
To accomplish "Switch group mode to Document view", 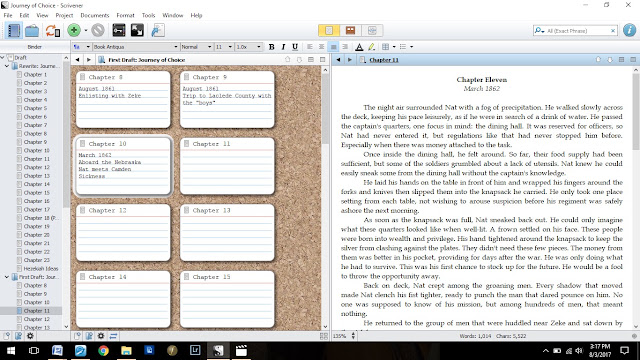I will point(329,31).
